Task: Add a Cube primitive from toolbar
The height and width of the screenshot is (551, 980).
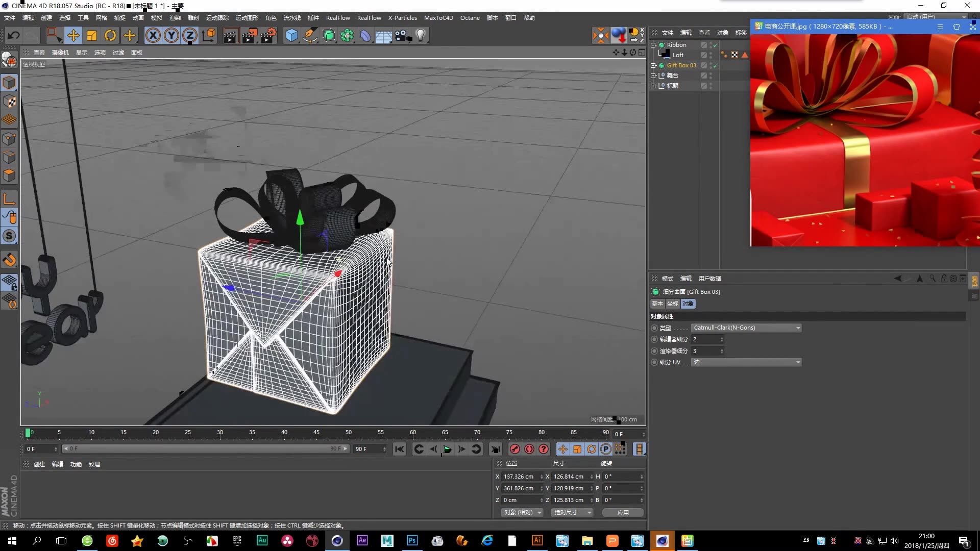Action: (x=291, y=35)
